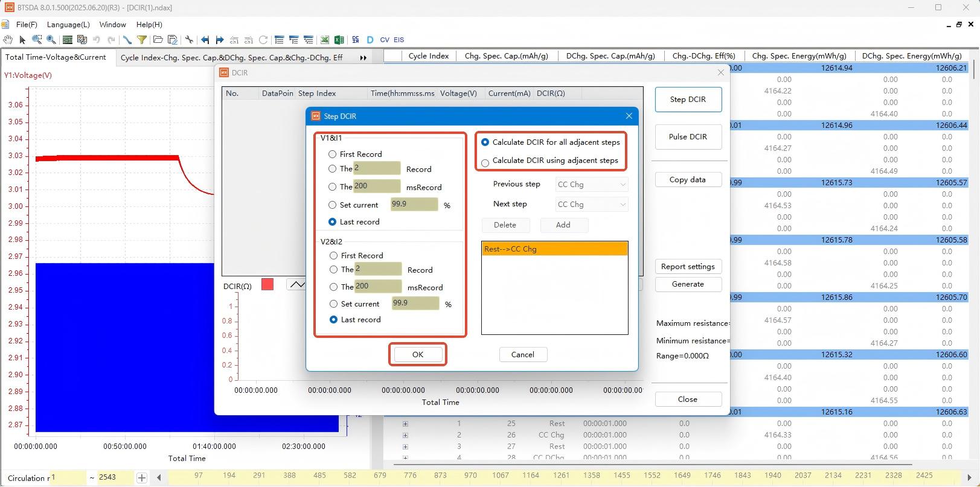
Task: Click the plus button beside circulation range
Action: (x=141, y=478)
